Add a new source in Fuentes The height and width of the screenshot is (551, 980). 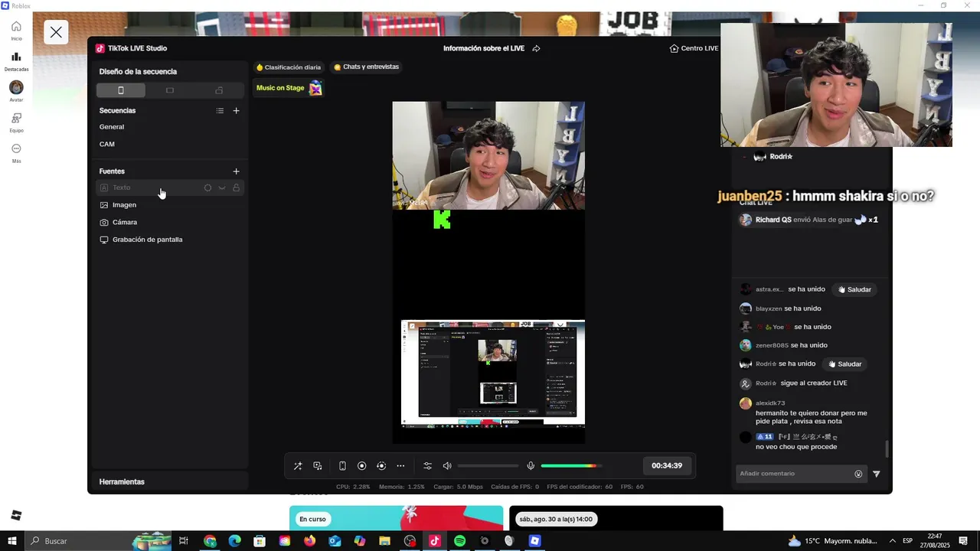(236, 171)
